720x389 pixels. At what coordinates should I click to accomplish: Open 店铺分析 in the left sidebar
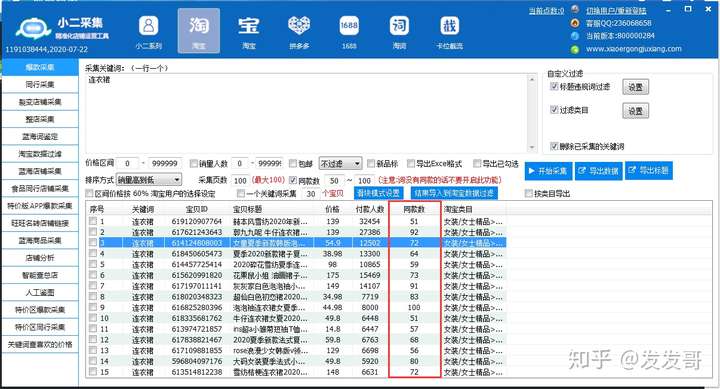coord(40,258)
